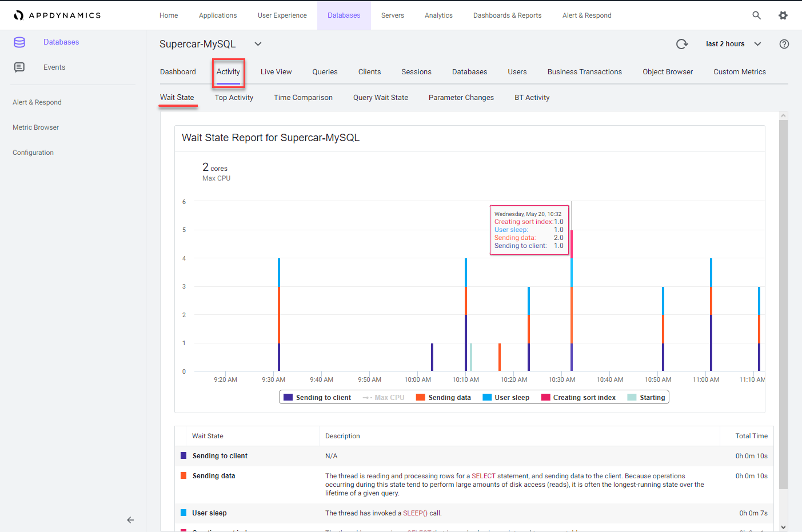
Task: Switch to the Live View tab
Action: click(x=276, y=72)
